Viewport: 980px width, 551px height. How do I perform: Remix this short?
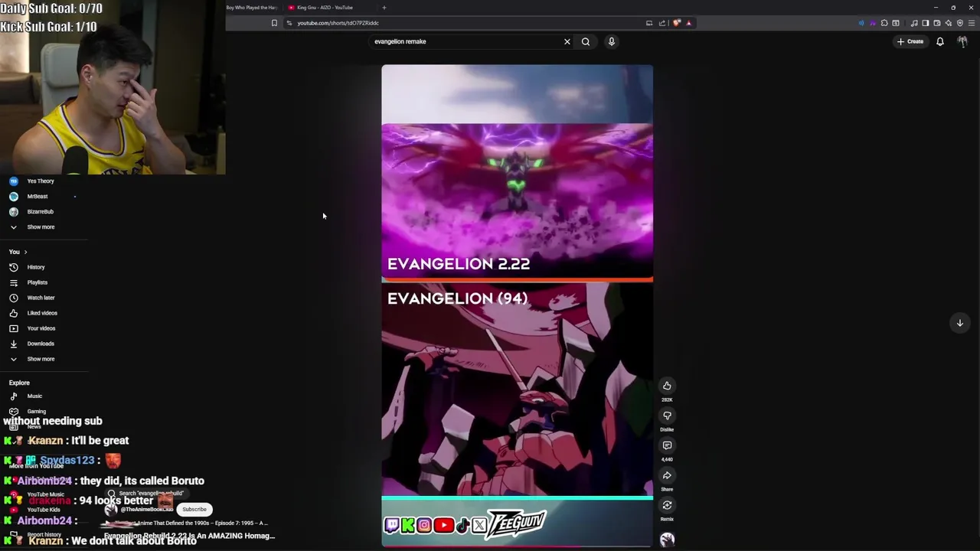(667, 505)
